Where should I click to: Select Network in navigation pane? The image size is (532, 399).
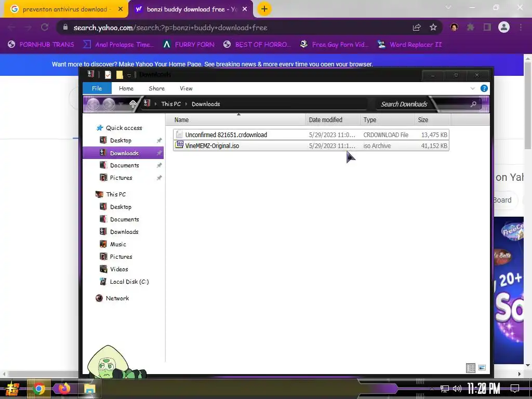[x=117, y=298]
